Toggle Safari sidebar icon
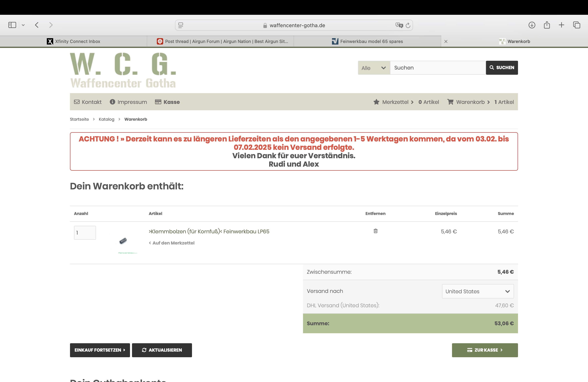This screenshot has height=382, width=588. click(12, 25)
